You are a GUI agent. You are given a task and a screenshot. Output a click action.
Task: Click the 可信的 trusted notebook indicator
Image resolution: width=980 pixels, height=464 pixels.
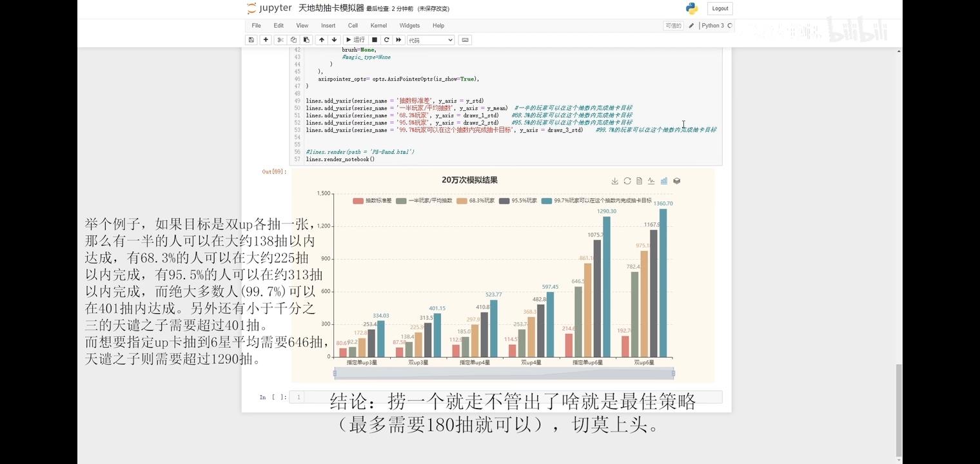coord(673,26)
